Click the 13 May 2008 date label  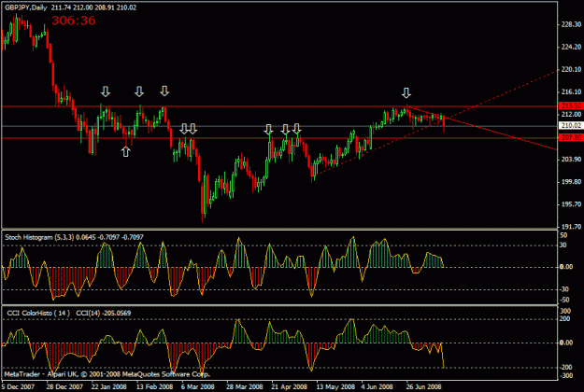tap(335, 386)
